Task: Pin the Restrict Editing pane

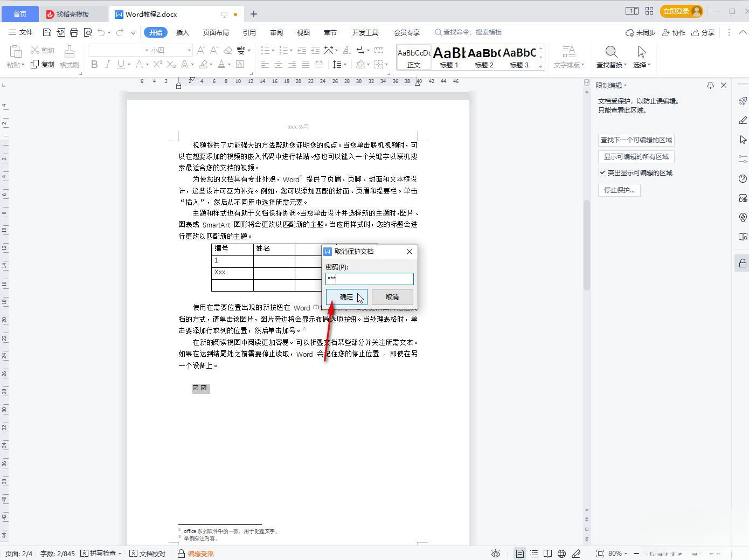Action: click(x=710, y=85)
